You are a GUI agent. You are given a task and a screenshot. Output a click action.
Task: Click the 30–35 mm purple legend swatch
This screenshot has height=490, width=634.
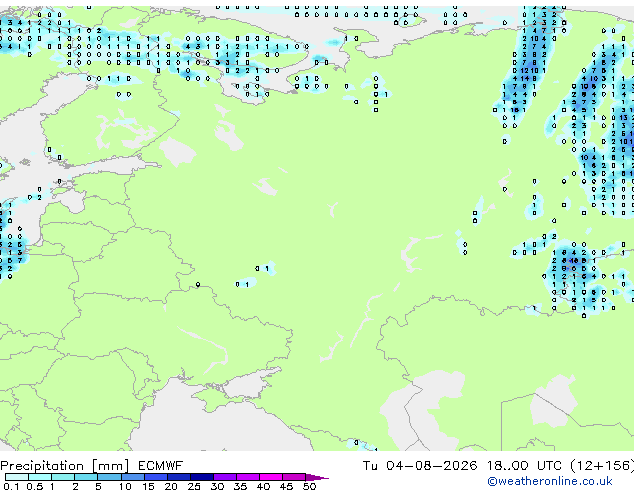224,477
